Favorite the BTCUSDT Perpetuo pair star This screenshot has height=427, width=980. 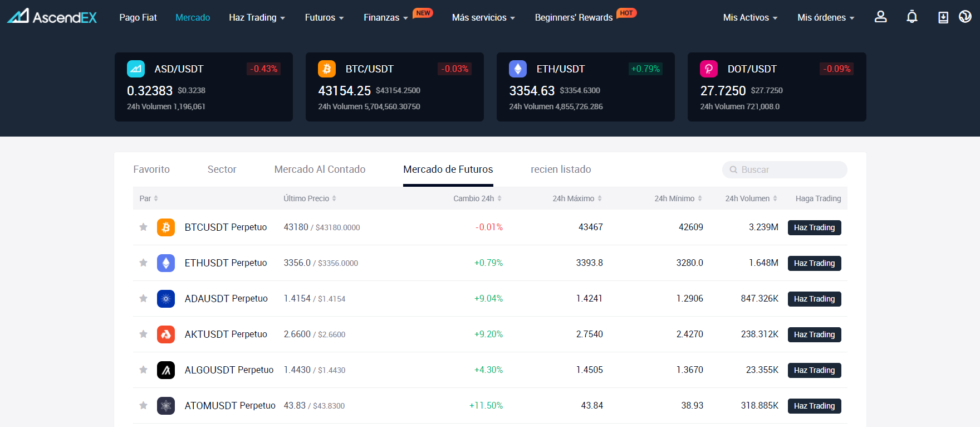coord(143,227)
